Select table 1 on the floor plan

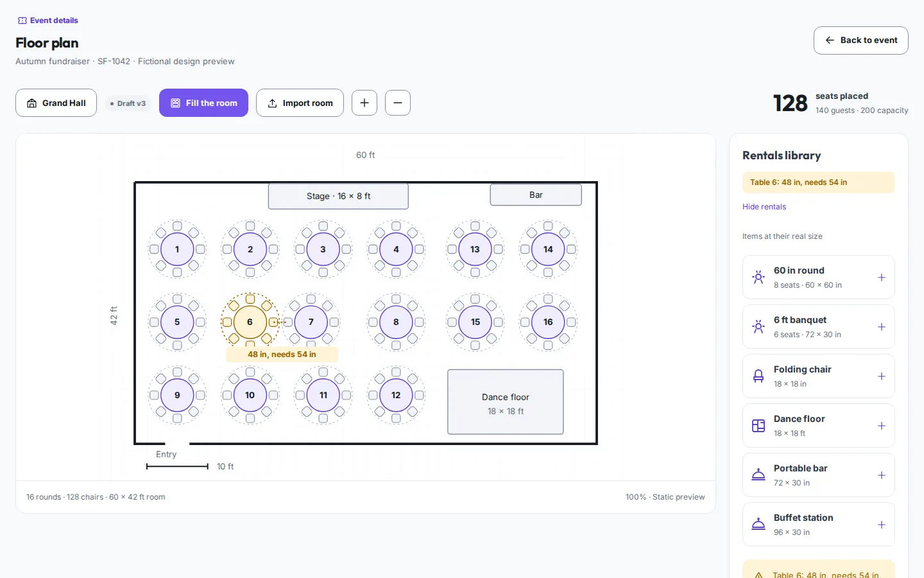click(177, 249)
